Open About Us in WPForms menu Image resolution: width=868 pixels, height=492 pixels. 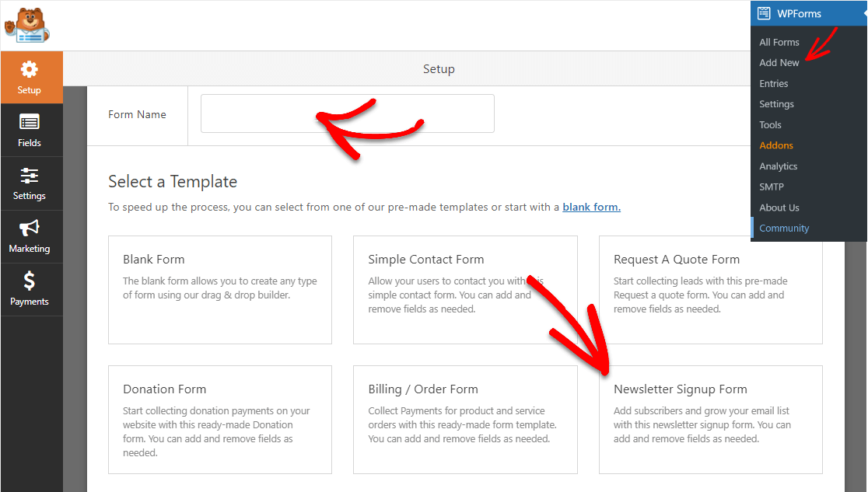pos(779,208)
